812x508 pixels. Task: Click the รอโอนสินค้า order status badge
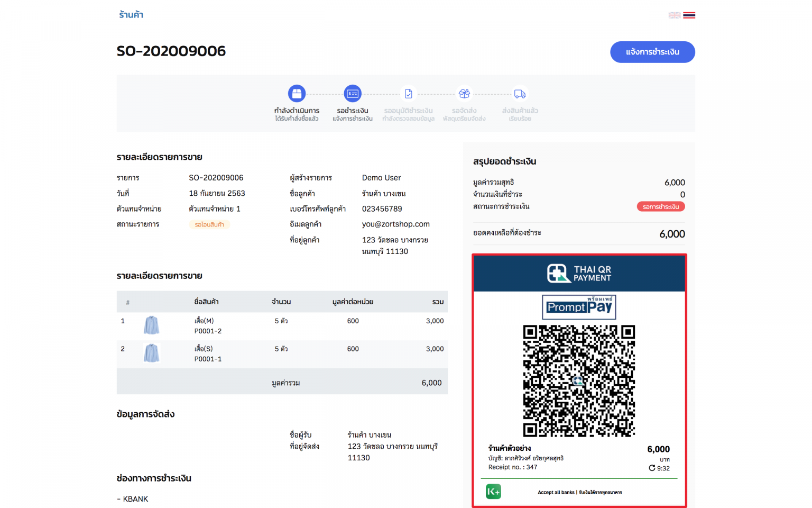[x=209, y=224]
